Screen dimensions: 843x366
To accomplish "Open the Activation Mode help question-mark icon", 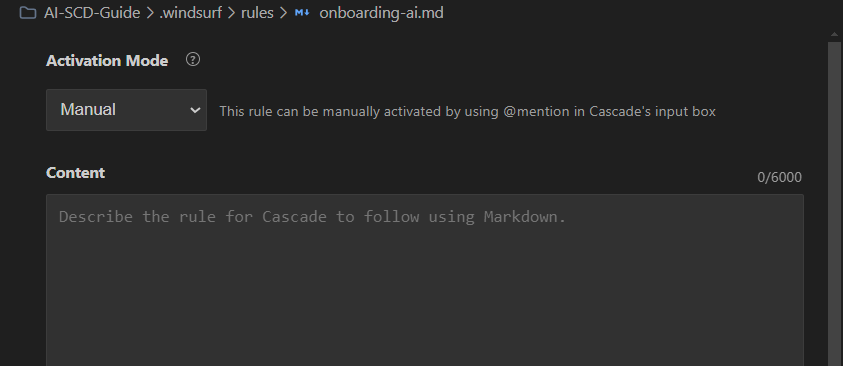I will tap(193, 60).
